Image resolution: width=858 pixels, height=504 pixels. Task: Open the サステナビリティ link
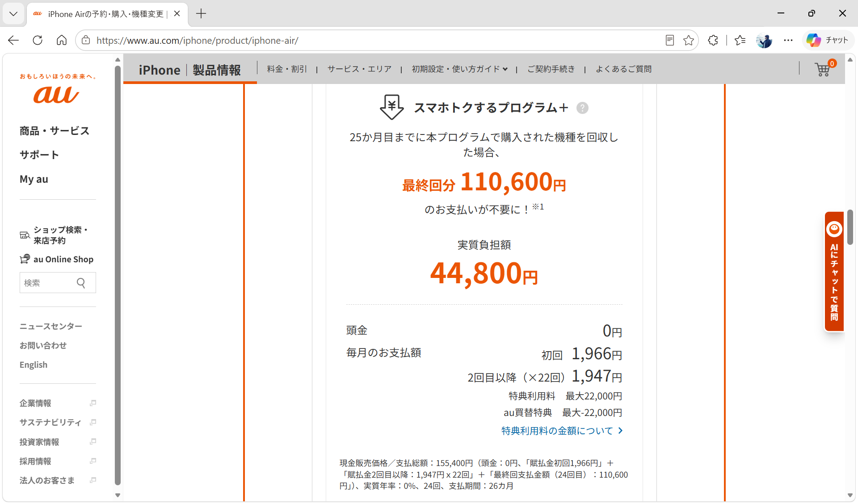point(50,422)
